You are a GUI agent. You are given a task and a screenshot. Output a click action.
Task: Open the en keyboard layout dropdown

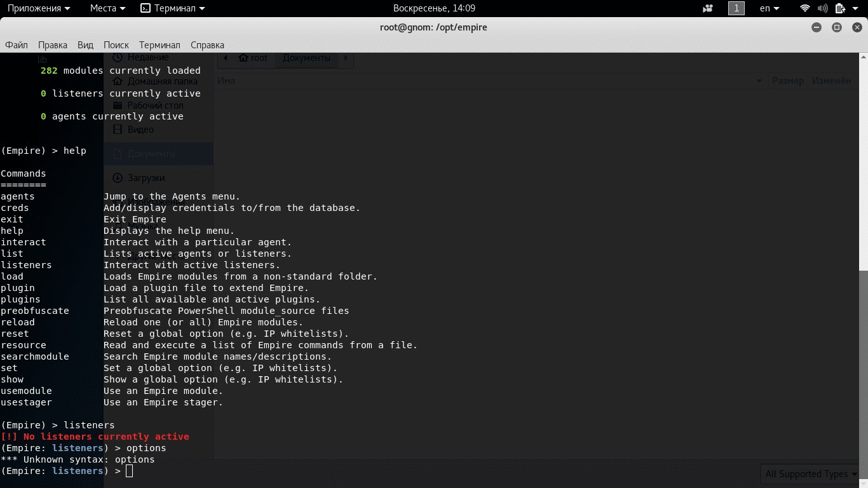tap(770, 8)
